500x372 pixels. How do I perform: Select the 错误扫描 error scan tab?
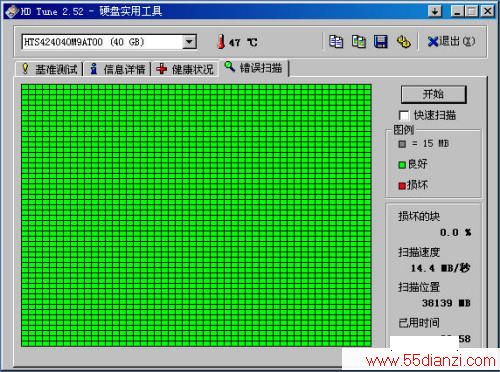[253, 68]
